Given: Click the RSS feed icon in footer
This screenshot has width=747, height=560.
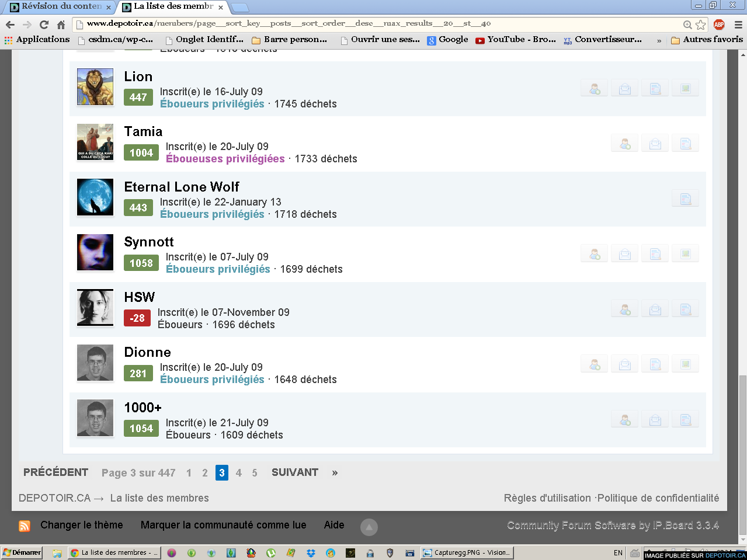Looking at the screenshot, I should [25, 526].
